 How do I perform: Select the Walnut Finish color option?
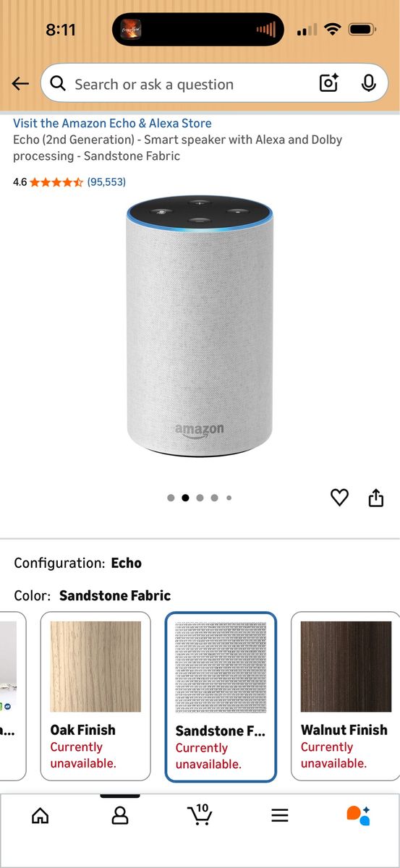pyautogui.click(x=346, y=696)
